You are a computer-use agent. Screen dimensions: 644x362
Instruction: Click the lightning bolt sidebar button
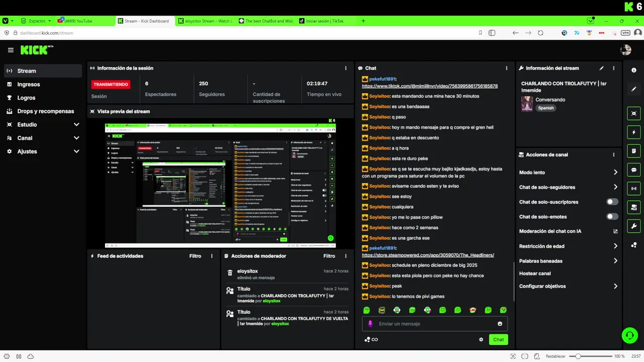(634, 132)
